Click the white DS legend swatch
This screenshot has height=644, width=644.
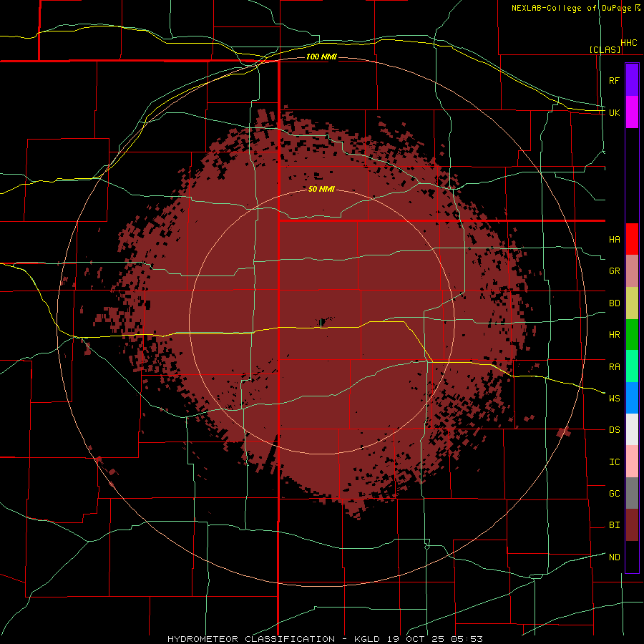[x=632, y=429]
